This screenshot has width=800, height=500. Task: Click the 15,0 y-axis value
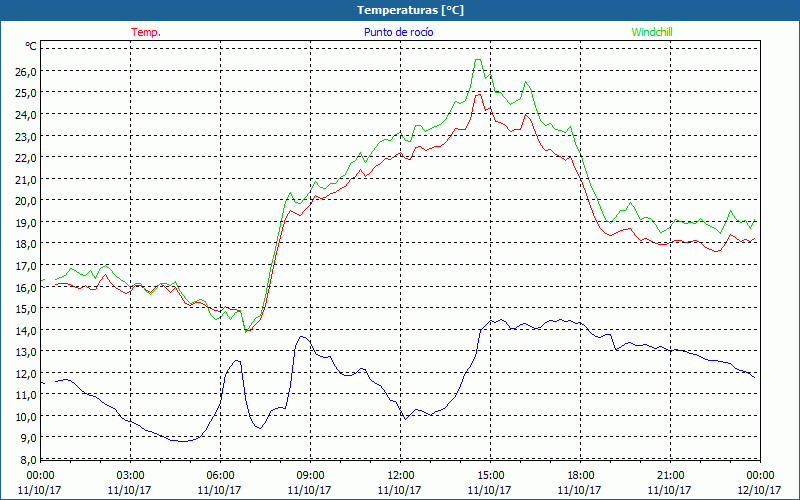(26, 309)
